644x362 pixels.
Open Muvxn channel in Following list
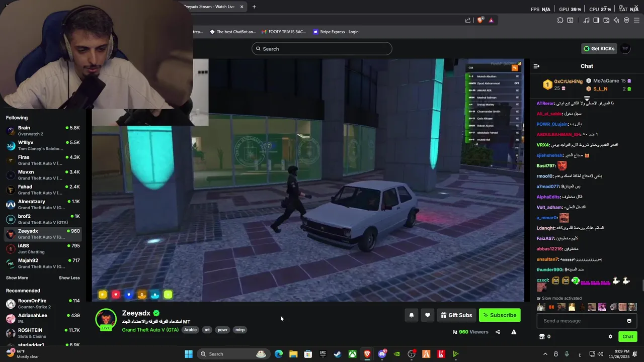(43, 175)
